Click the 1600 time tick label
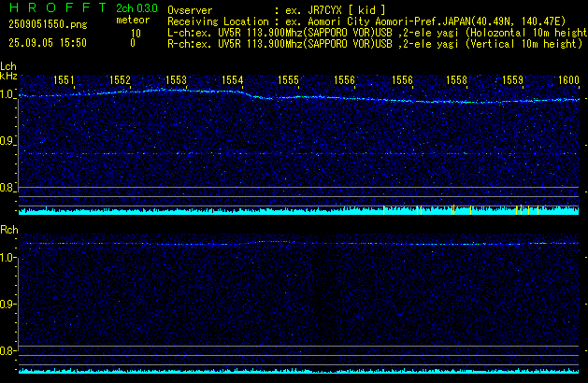588x383 pixels. (x=568, y=80)
